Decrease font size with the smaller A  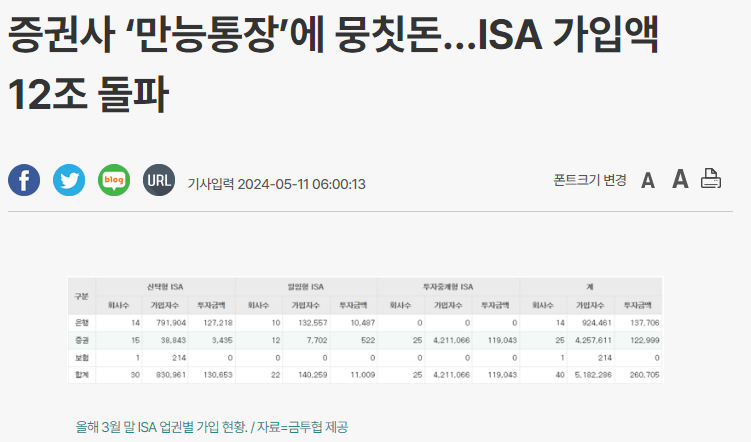[x=648, y=181]
